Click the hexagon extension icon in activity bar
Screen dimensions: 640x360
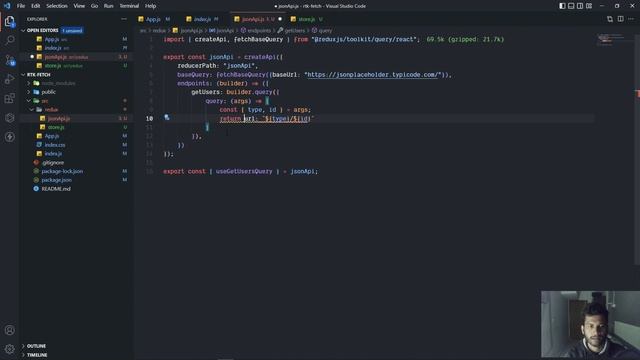pyautogui.click(x=9, y=118)
